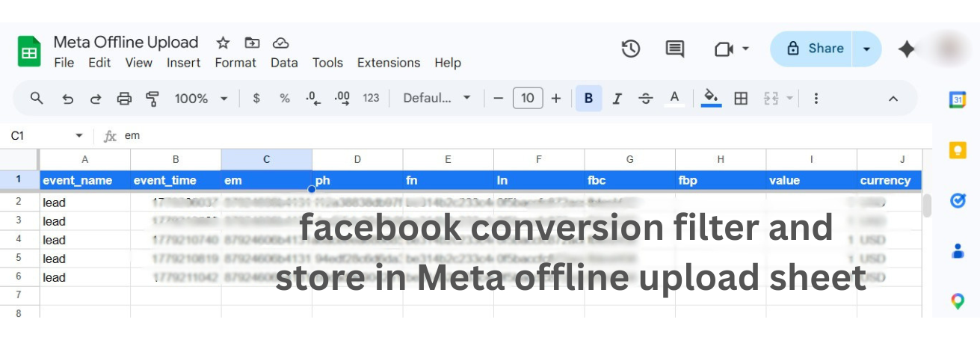Open Google Calendar side panel icon
The height and width of the screenshot is (340, 980).
click(x=958, y=99)
